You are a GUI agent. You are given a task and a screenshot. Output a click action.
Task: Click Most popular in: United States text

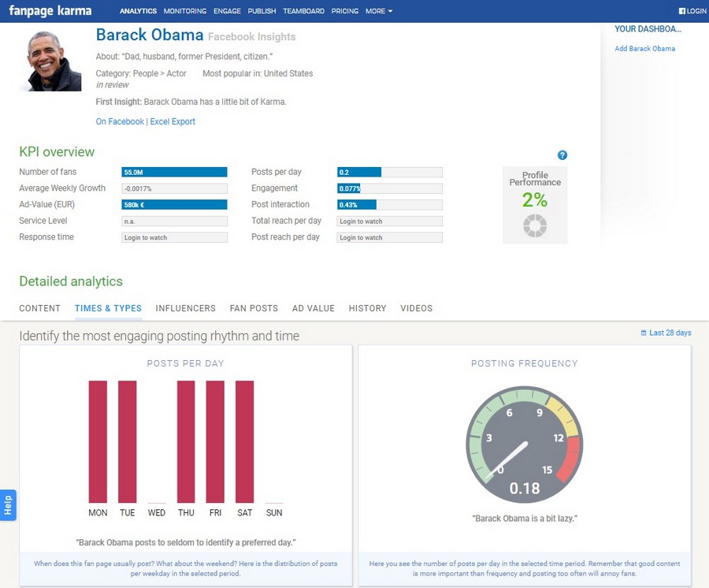(258, 73)
